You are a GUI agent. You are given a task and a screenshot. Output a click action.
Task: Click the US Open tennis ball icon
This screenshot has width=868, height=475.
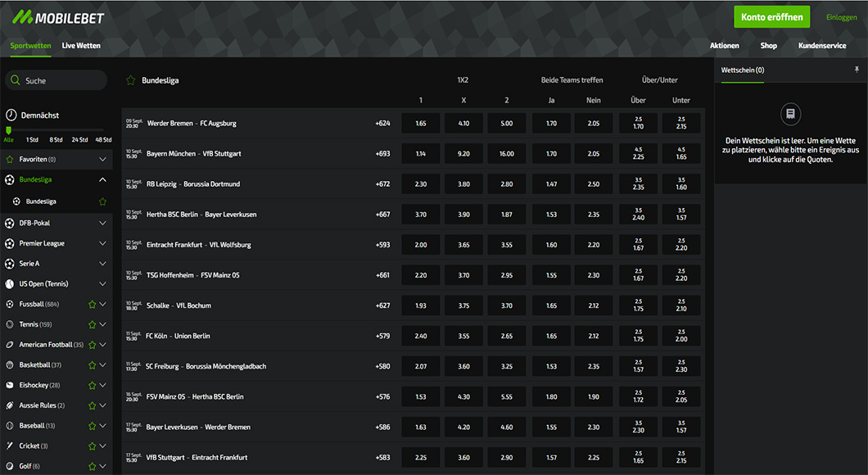pos(9,284)
